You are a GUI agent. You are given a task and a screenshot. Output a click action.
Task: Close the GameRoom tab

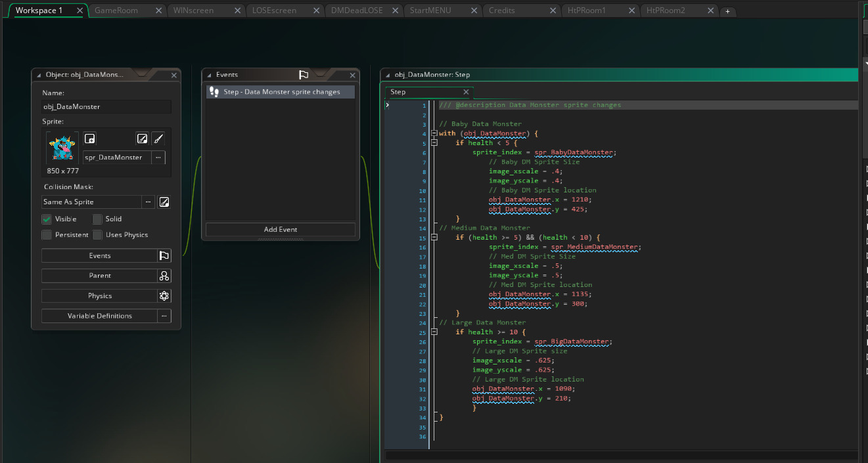pyautogui.click(x=158, y=11)
